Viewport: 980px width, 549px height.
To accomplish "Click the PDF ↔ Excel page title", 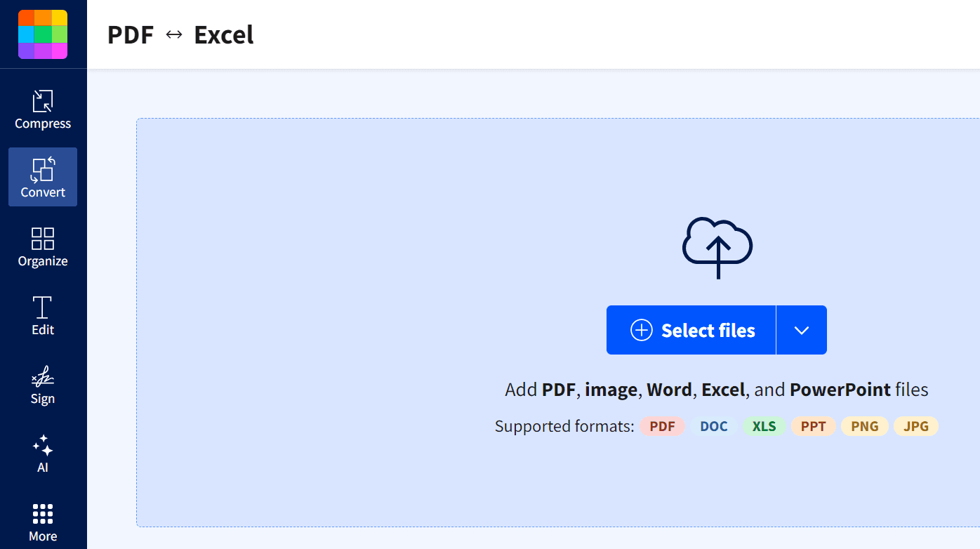I will click(x=180, y=34).
